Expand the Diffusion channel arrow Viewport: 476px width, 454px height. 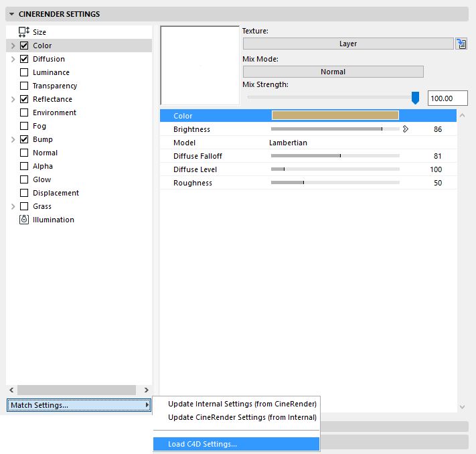click(13, 59)
